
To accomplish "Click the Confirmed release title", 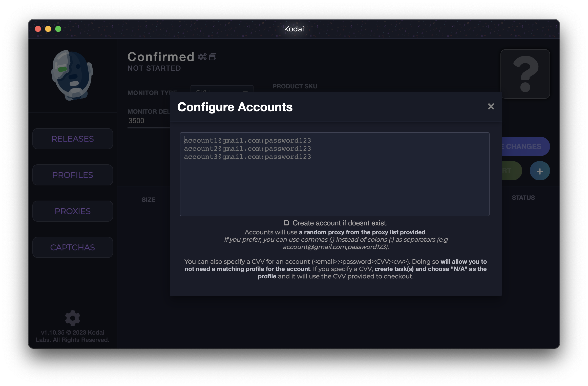I will coord(161,57).
